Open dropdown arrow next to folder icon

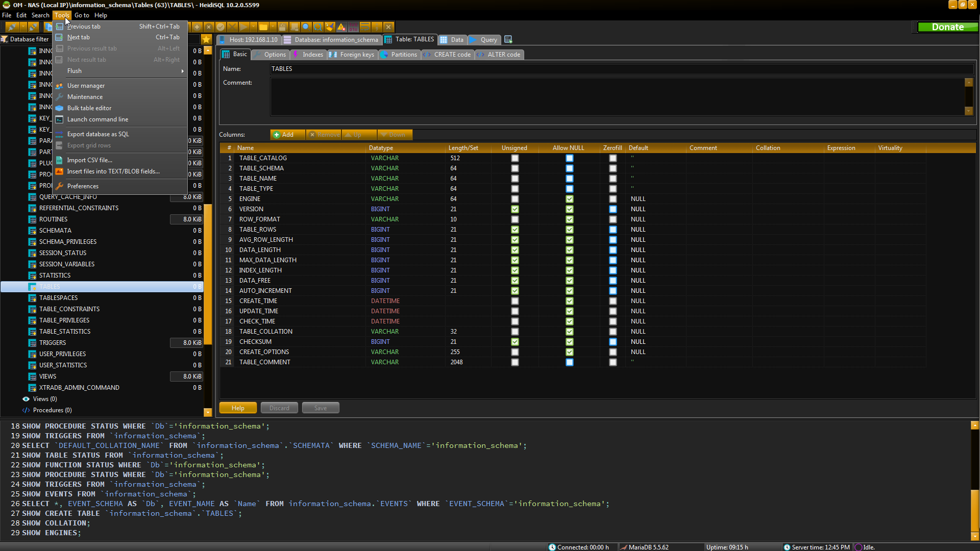click(x=273, y=27)
